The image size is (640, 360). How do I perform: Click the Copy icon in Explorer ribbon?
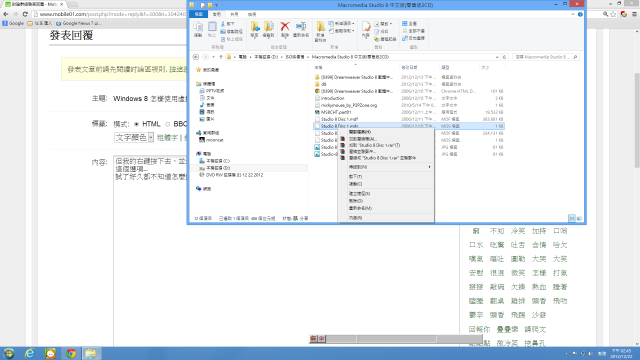click(x=198, y=27)
